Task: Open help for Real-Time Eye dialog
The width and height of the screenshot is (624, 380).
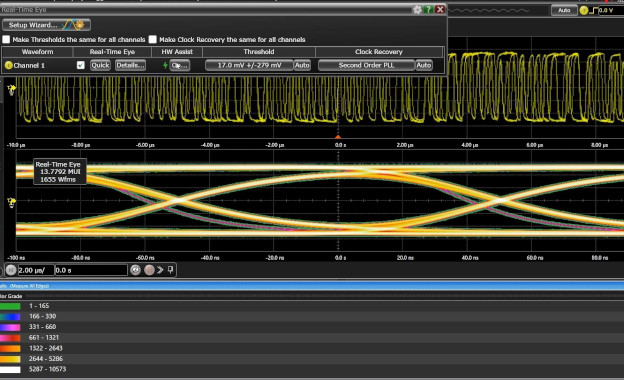Action: [428, 10]
